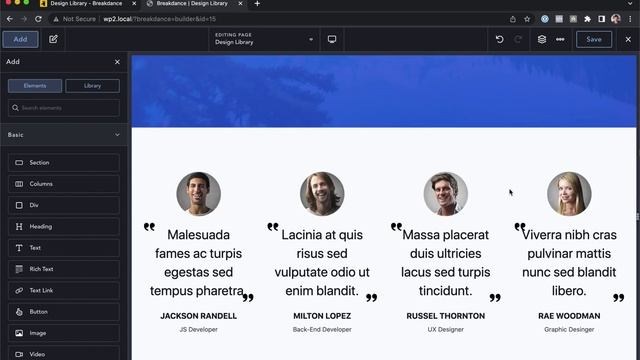
Task: Bookmark this page with star icon
Action: tap(527, 19)
